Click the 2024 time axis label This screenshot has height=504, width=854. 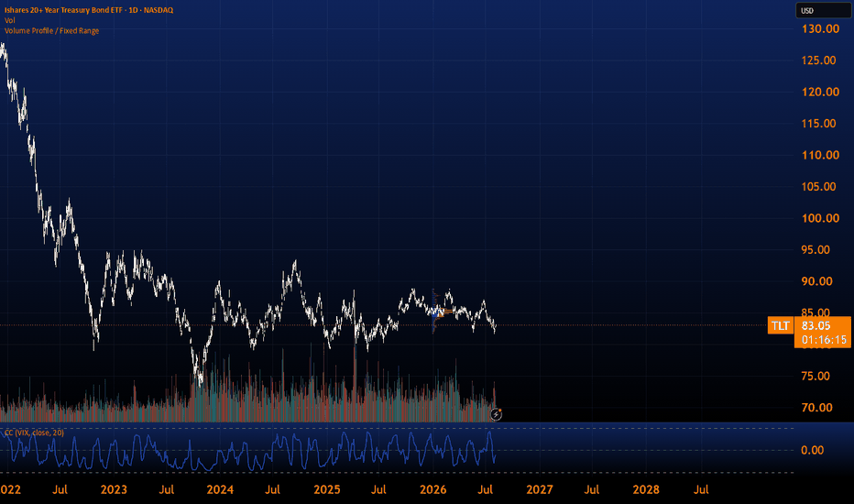click(220, 490)
